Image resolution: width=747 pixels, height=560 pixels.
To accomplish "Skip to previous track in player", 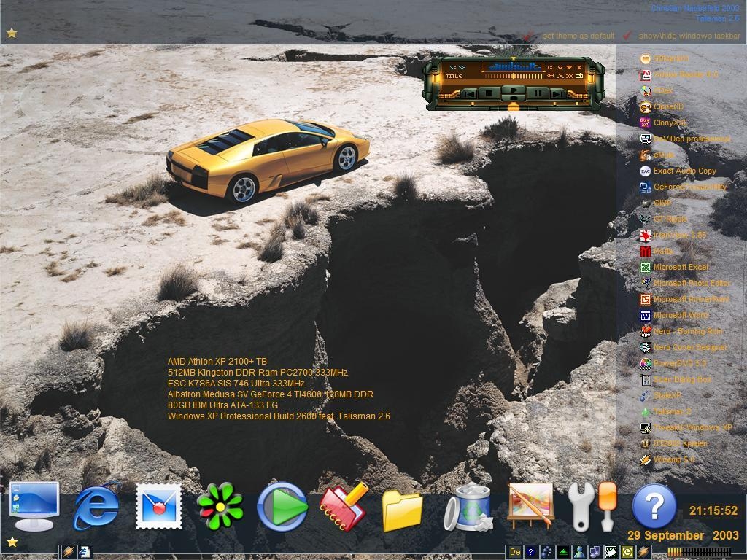I will pos(469,94).
